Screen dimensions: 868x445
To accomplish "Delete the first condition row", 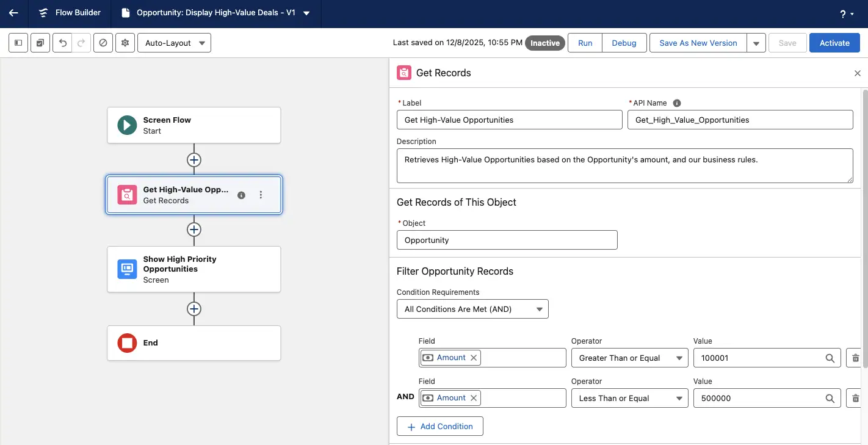I will pyautogui.click(x=855, y=358).
